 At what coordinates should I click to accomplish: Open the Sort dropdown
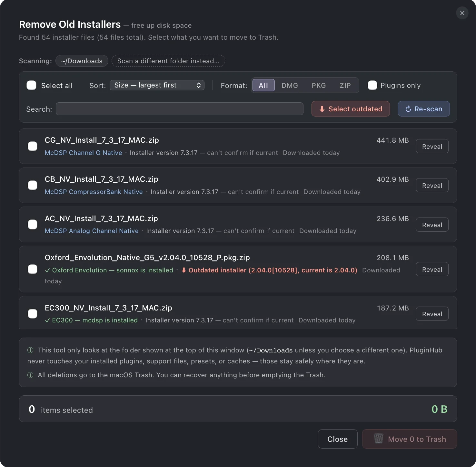[x=157, y=85]
